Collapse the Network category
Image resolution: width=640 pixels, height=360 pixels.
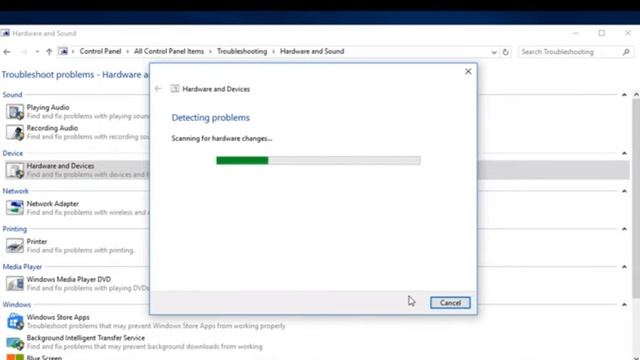(x=624, y=191)
